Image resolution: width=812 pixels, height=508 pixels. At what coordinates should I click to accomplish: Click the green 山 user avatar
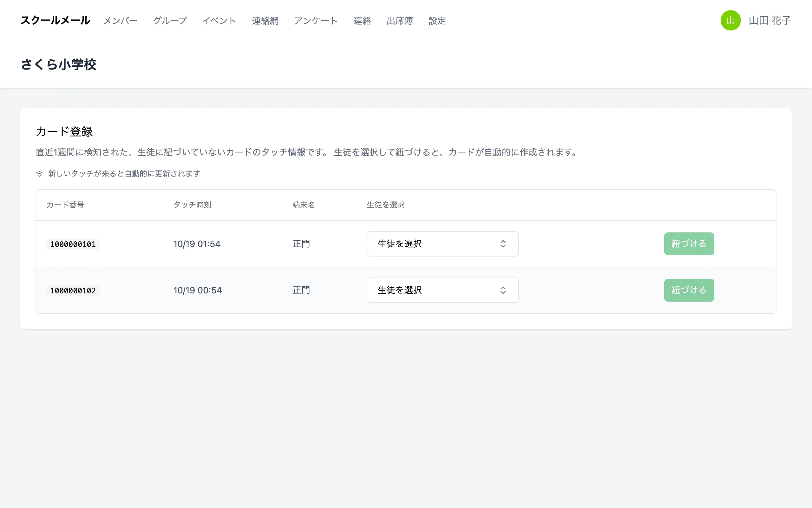tap(730, 21)
